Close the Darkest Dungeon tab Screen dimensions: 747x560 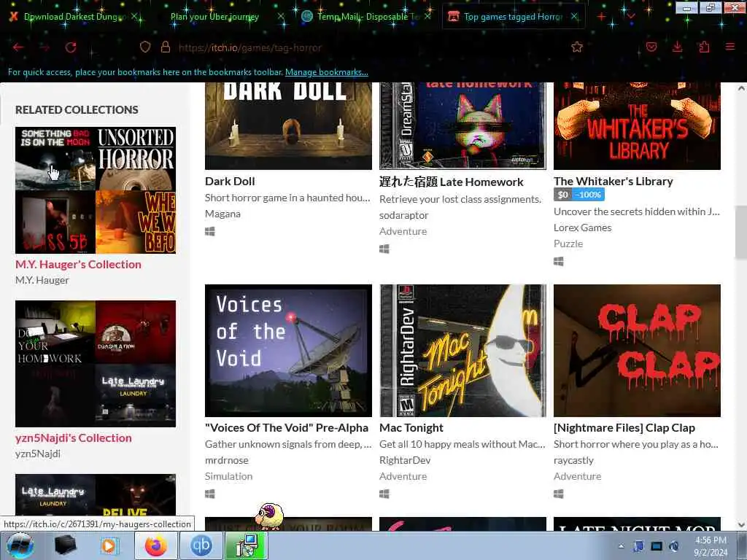[134, 17]
